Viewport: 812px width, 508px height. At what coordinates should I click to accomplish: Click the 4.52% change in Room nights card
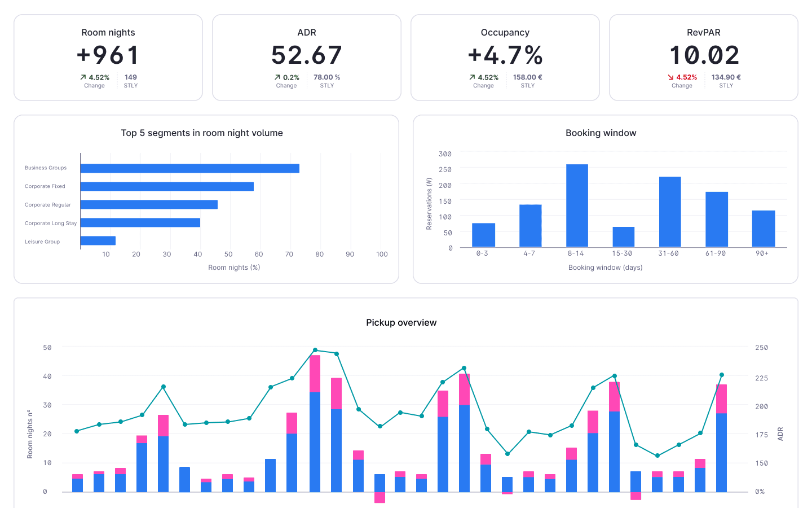pyautogui.click(x=99, y=77)
